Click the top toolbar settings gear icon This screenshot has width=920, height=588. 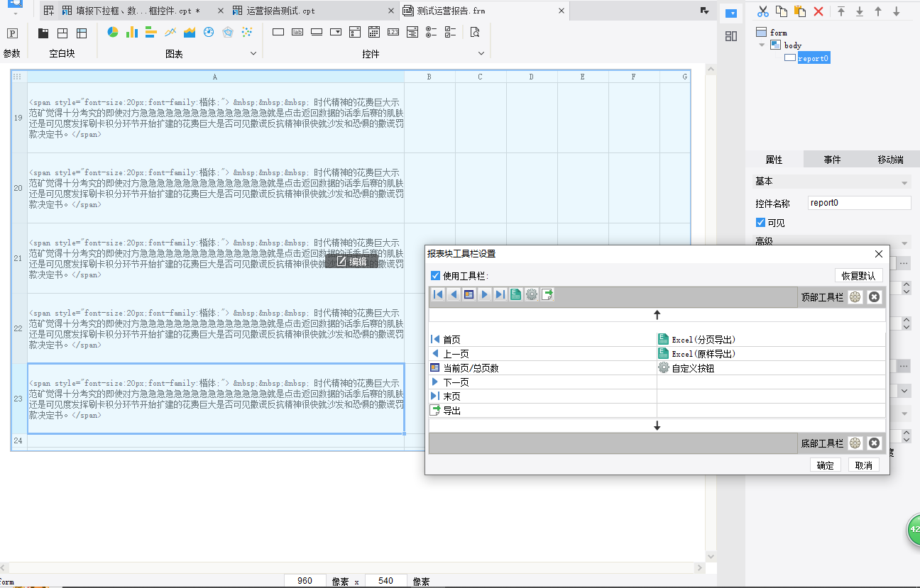855,297
